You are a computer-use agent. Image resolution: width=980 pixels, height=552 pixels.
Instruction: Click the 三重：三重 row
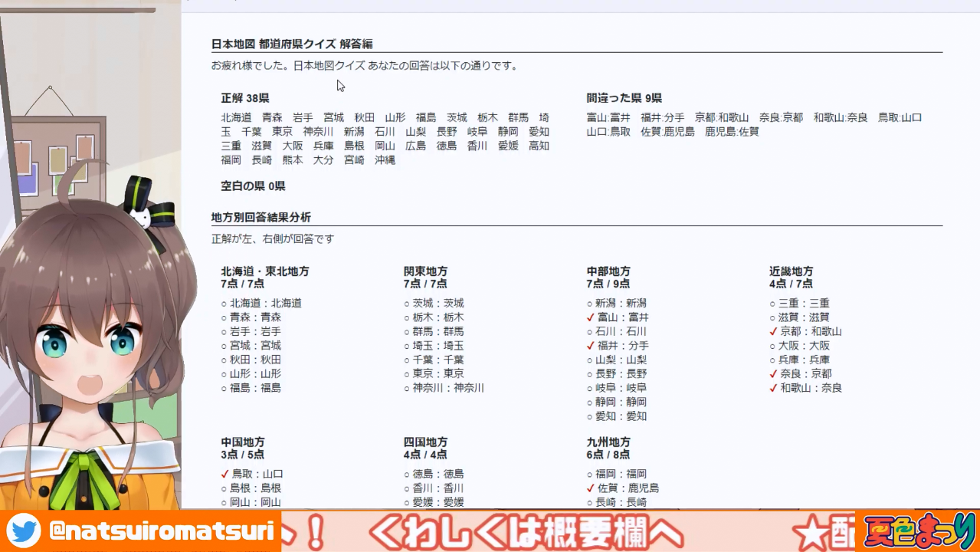(800, 304)
